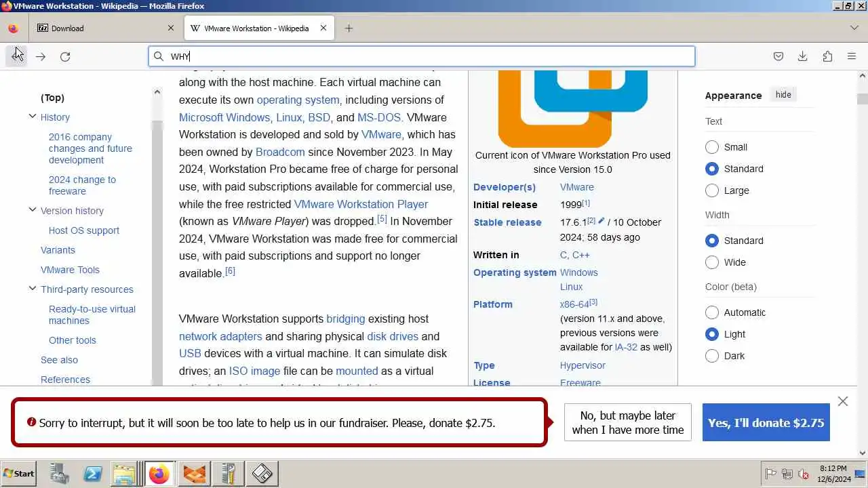This screenshot has height=488, width=868.
Task: Select the Wide width option
Action: [x=712, y=262]
